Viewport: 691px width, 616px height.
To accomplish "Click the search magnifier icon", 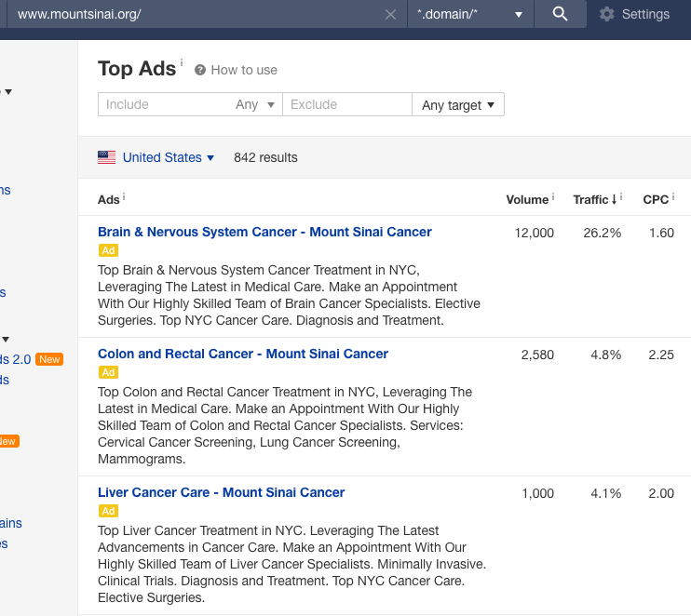I will pos(560,14).
